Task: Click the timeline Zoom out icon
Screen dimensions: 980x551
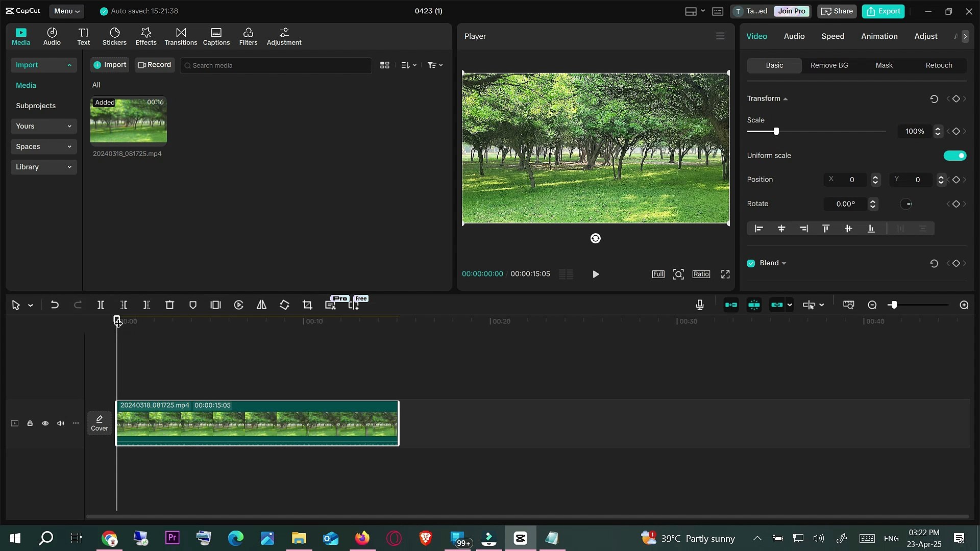Action: click(872, 305)
